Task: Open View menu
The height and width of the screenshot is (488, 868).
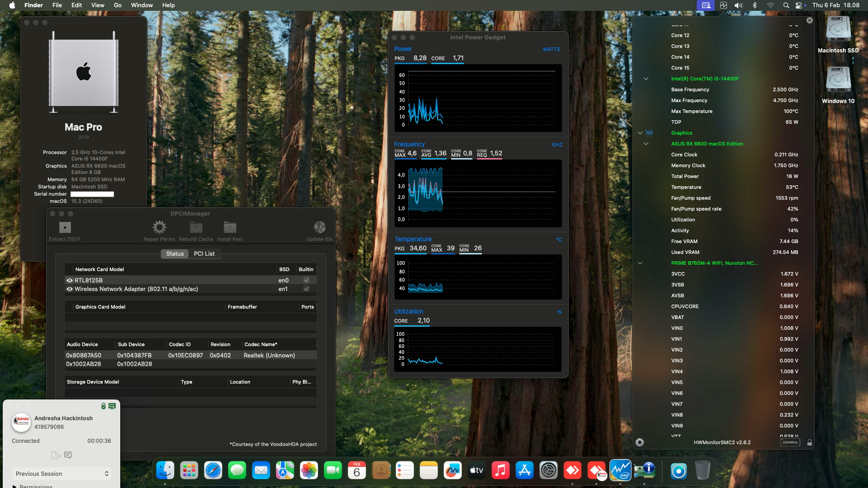Action: pos(98,5)
